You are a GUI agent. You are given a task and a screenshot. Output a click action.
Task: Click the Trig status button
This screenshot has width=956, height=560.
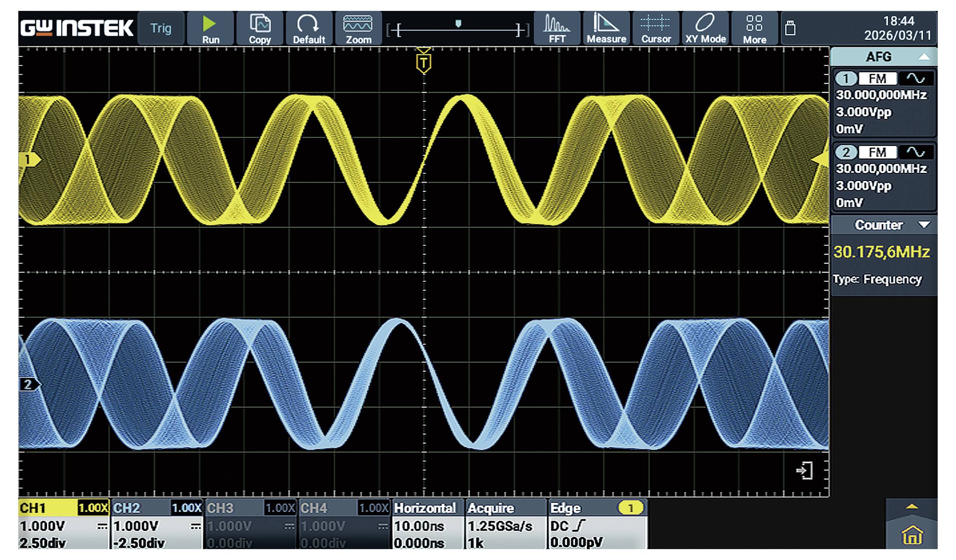point(161,28)
